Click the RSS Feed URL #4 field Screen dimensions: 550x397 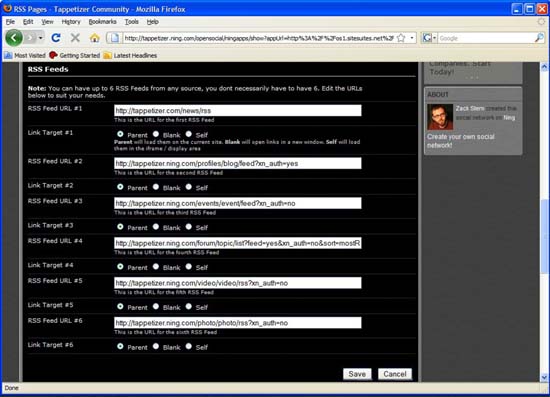[237, 243]
